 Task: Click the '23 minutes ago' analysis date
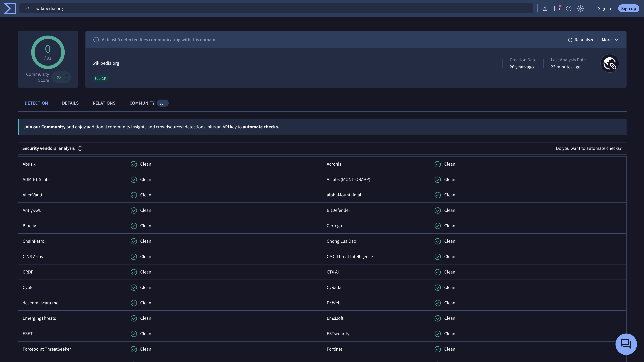click(566, 67)
